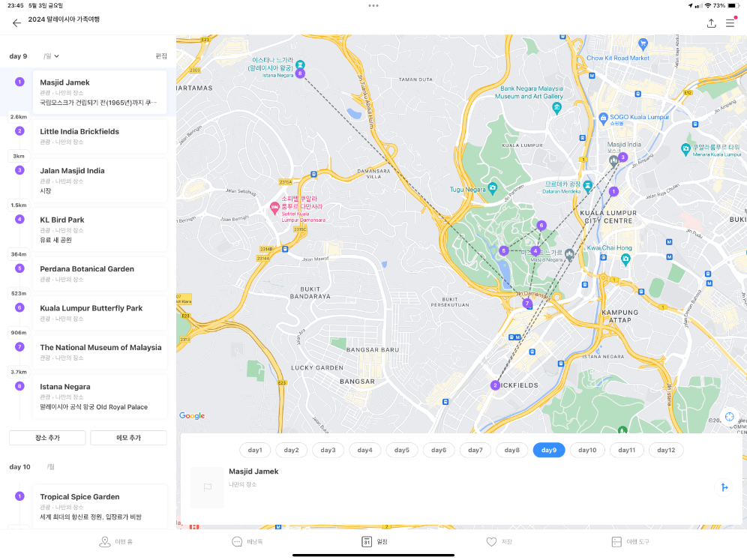Switch to day2 chip

point(292,450)
